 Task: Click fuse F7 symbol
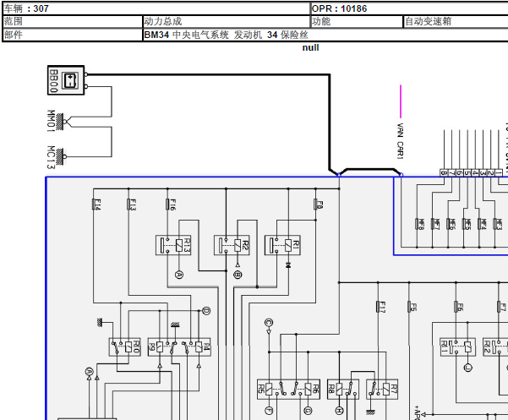pos(499,307)
